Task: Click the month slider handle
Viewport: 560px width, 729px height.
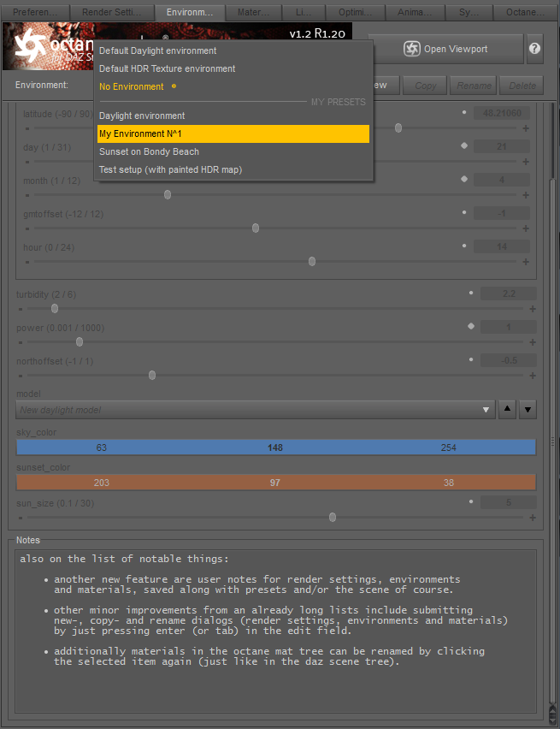Action: (x=168, y=195)
